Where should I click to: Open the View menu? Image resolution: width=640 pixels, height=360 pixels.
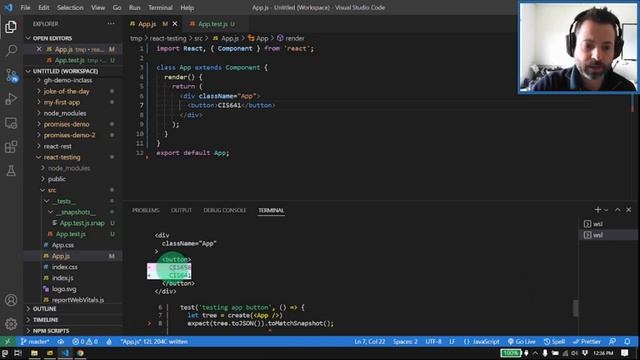98,7
